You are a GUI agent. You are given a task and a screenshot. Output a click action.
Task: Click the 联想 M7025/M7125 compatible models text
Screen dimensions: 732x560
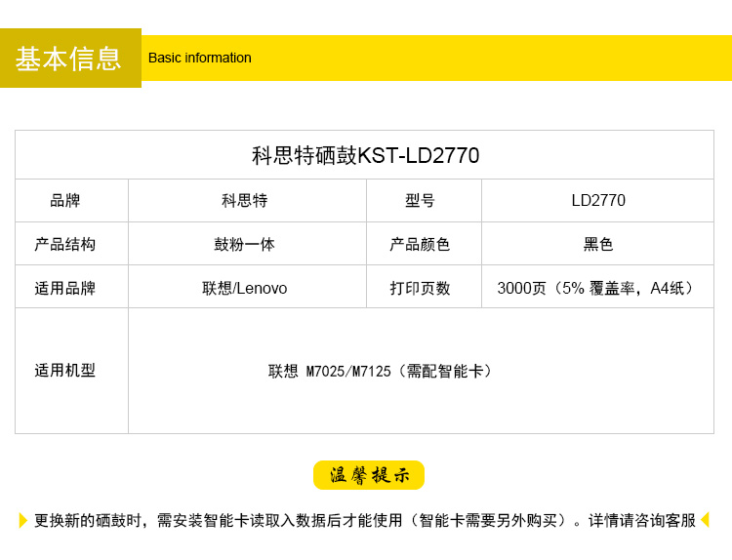click(x=382, y=371)
